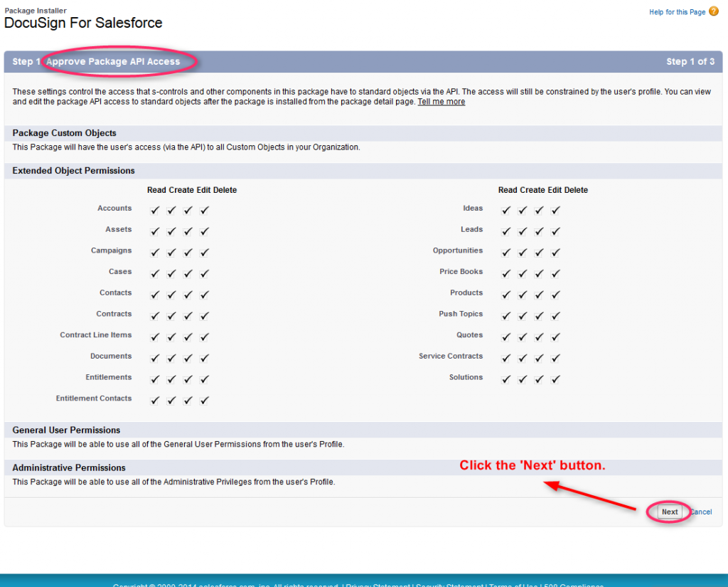The width and height of the screenshot is (728, 587).
Task: Select the Accounts row label
Action: pyautogui.click(x=114, y=208)
